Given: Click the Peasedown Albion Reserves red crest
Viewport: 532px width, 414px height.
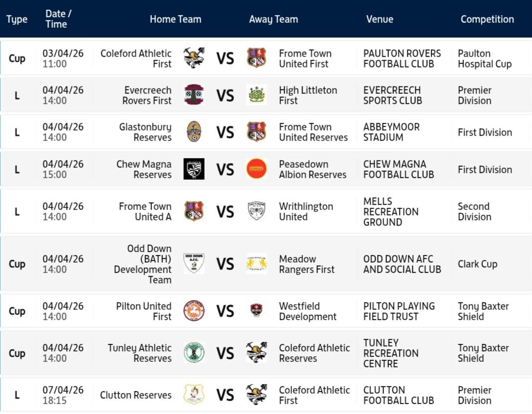Looking at the screenshot, I should [256, 169].
